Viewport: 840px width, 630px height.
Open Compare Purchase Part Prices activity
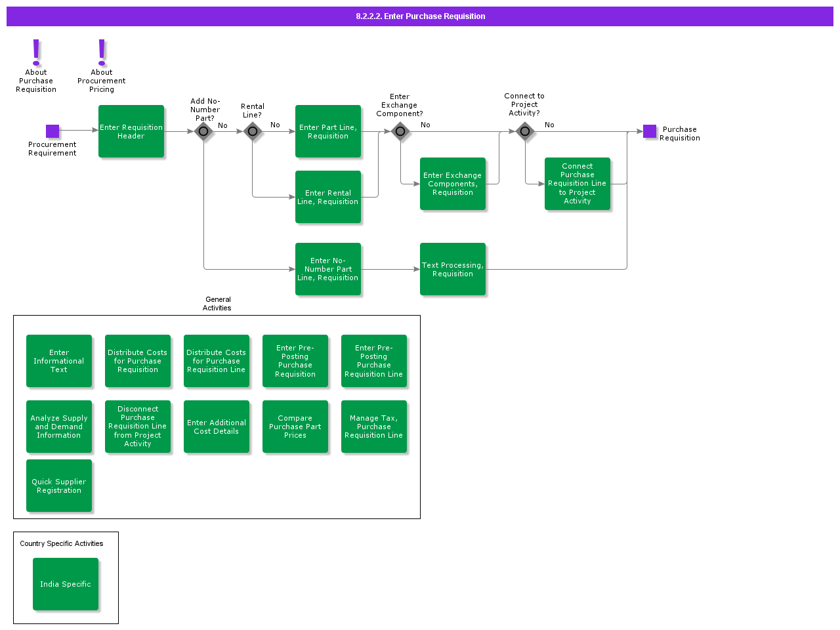pos(295,427)
